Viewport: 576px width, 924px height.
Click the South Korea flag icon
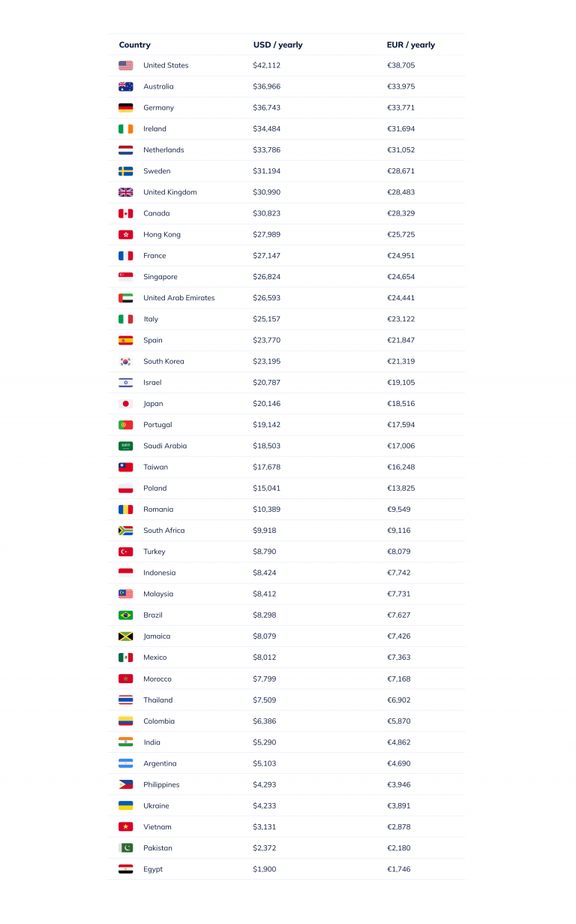(x=125, y=361)
